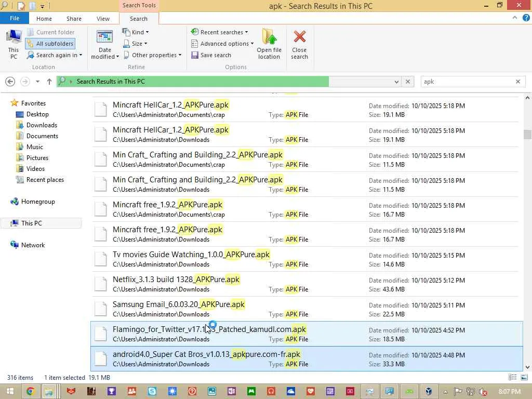
Task: Click Save search button
Action: pos(211,55)
